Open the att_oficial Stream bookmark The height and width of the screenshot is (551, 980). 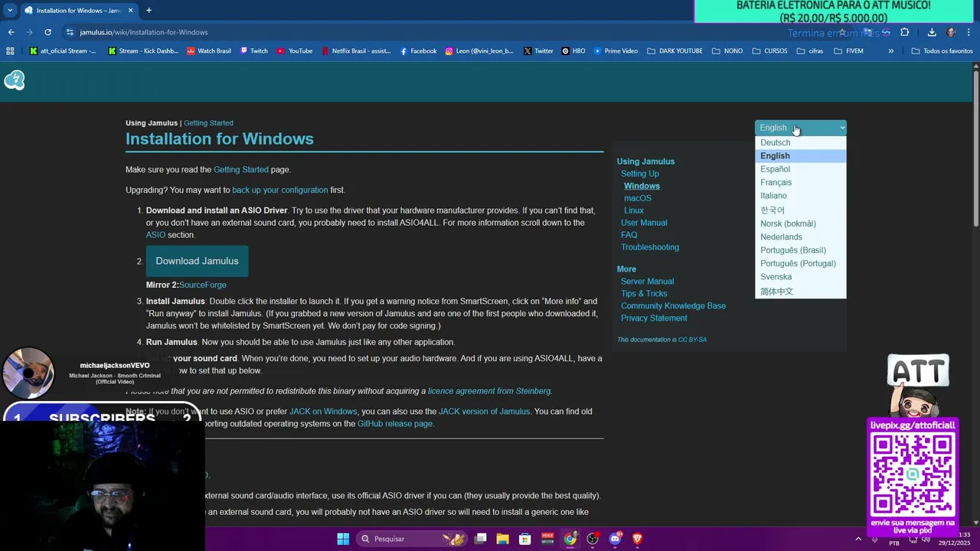click(63, 51)
